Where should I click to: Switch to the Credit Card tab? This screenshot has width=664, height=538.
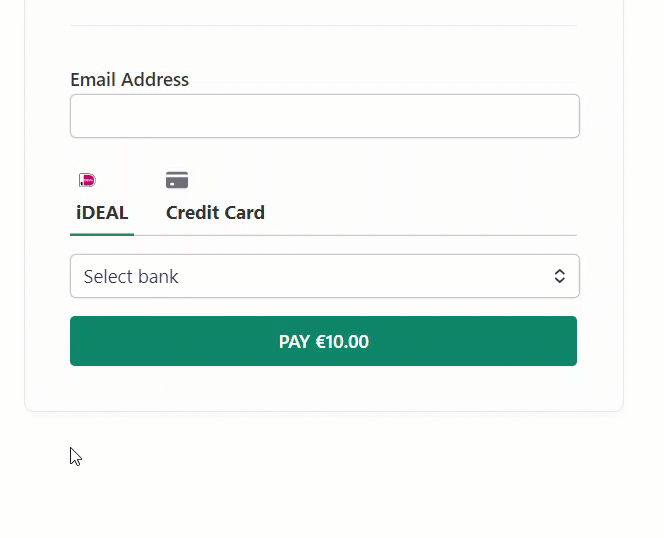pyautogui.click(x=215, y=200)
